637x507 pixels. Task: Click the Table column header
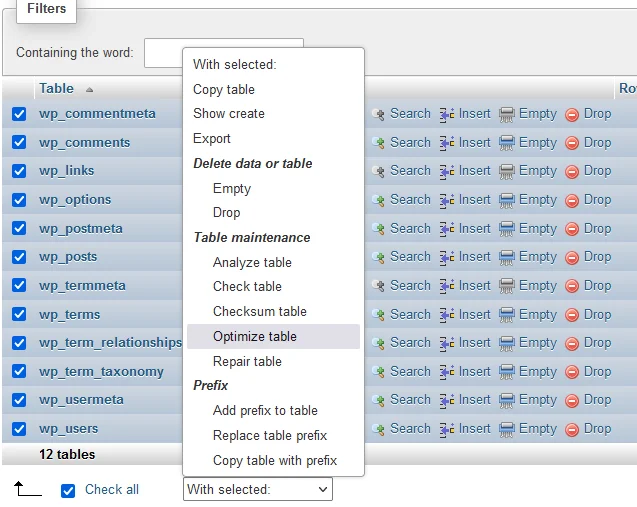pyautogui.click(x=56, y=89)
